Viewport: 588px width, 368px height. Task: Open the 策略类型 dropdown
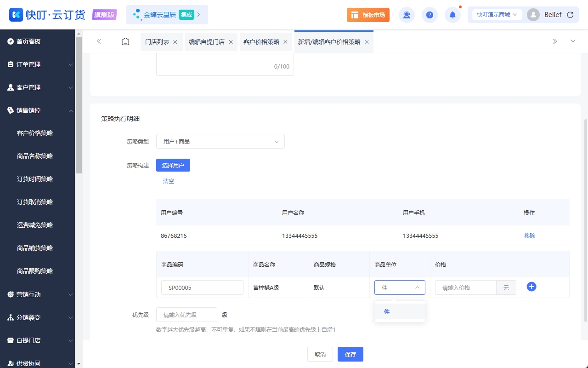click(x=220, y=141)
